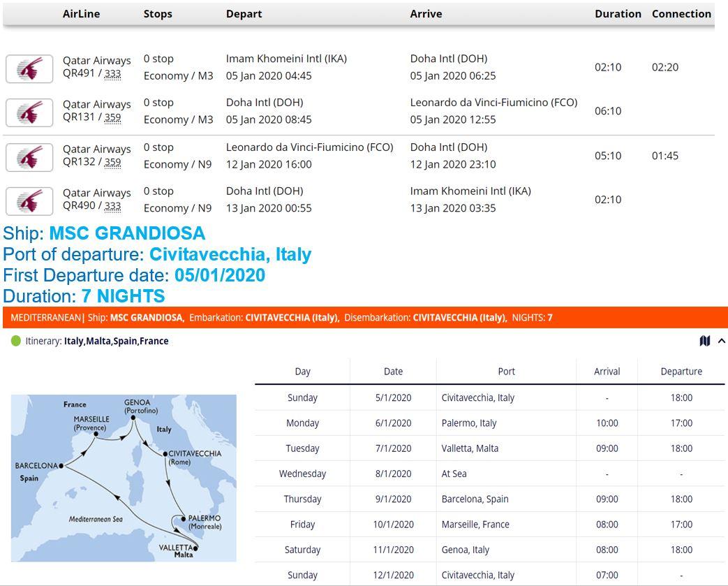Open the 333 aircraft link under QR491
Viewport: 728px width, 586px height.
(112, 74)
